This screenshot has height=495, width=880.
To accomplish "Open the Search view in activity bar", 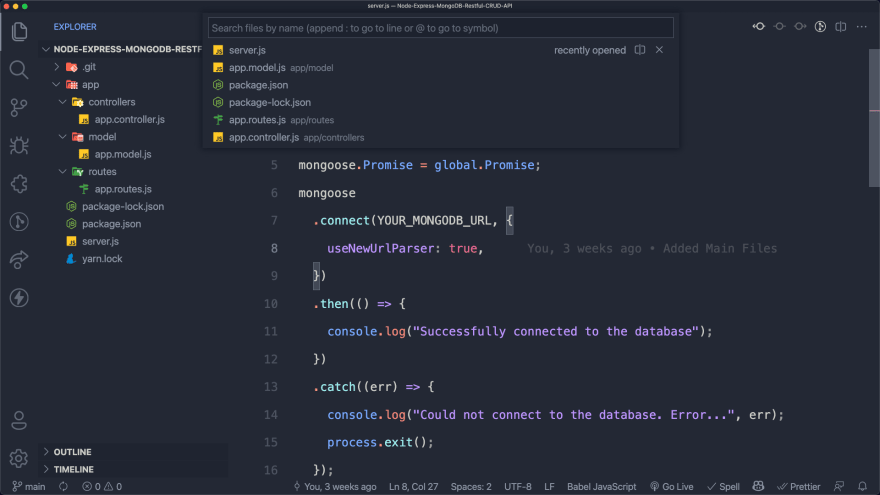I will pyautogui.click(x=19, y=69).
